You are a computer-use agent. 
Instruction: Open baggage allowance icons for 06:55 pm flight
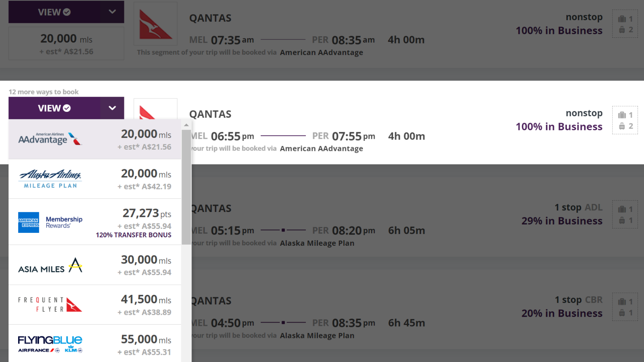coord(625,120)
